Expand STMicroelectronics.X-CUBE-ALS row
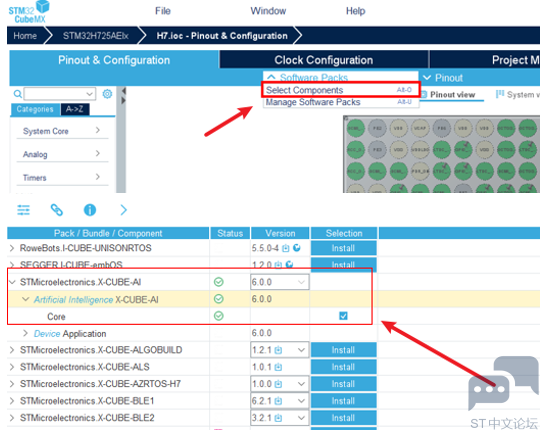 click(x=12, y=367)
